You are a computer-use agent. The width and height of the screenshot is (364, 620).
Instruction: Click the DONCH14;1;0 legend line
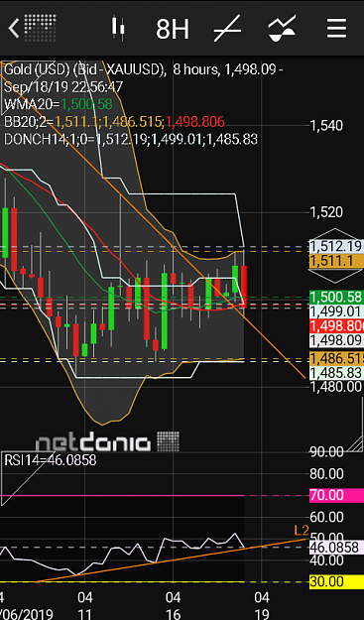[131, 139]
